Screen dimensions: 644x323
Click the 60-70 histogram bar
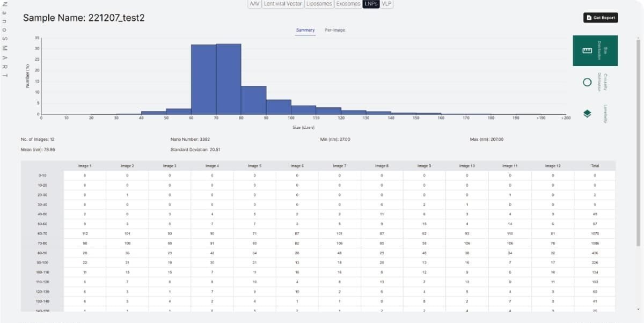(203, 79)
